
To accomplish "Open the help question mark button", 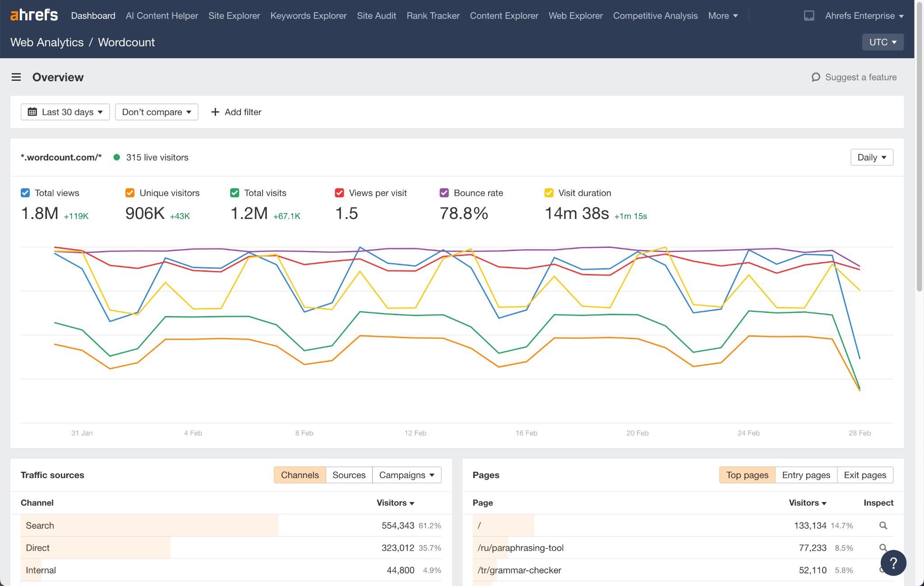I will (894, 563).
